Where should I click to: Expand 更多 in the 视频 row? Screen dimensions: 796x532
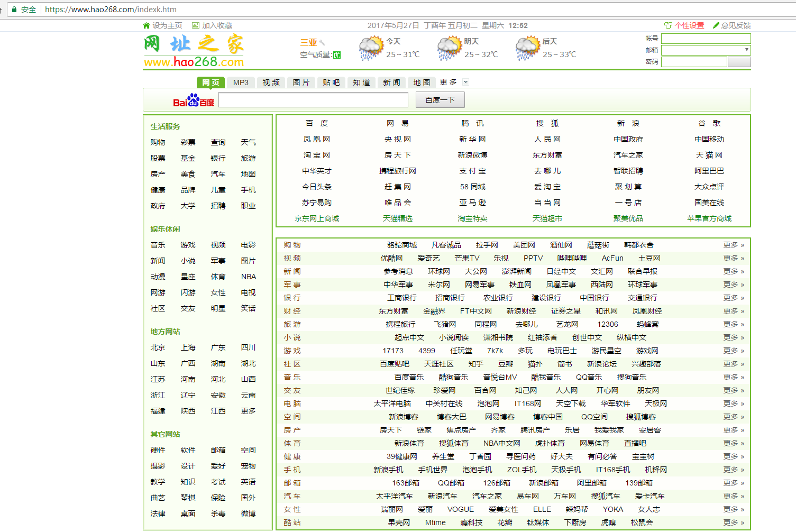point(734,258)
